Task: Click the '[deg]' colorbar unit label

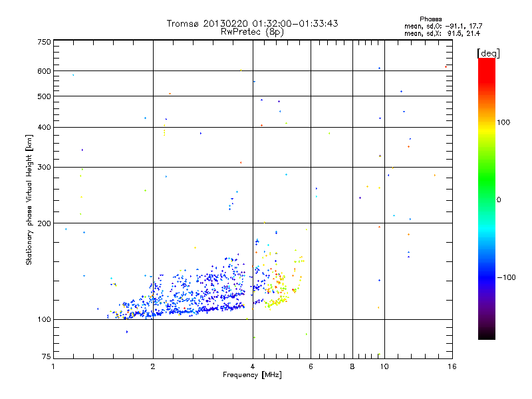Action: [x=488, y=54]
